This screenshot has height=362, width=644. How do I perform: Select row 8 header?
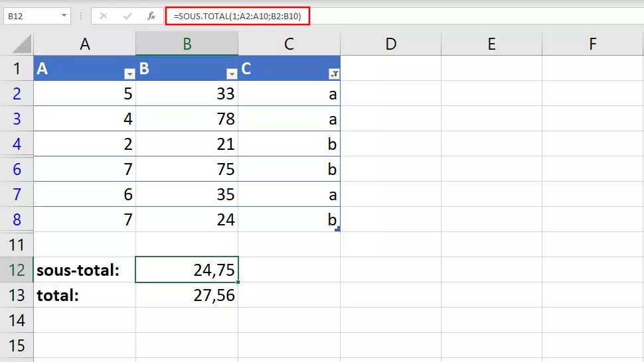tap(17, 219)
